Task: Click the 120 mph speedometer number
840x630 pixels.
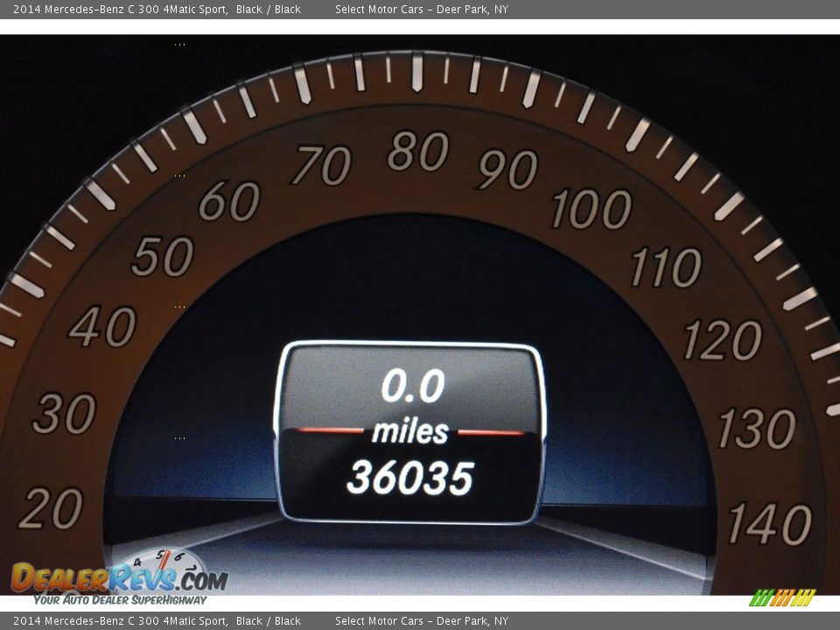Action: point(723,339)
